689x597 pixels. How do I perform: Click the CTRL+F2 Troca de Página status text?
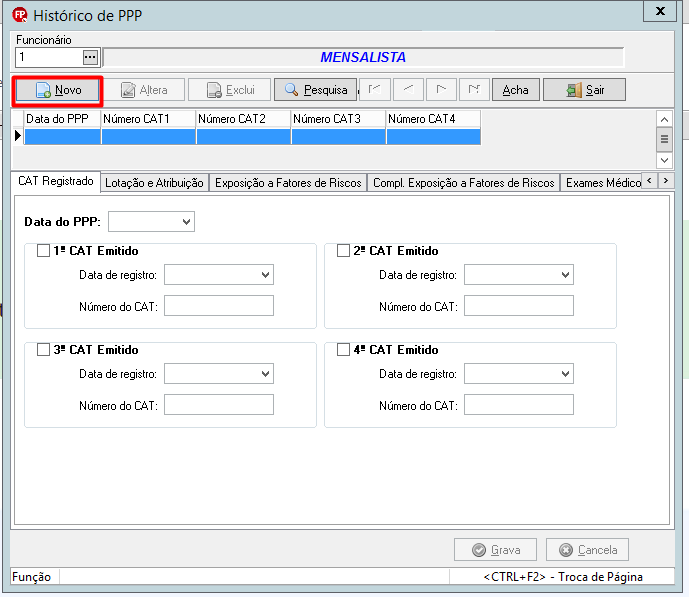pos(563,577)
